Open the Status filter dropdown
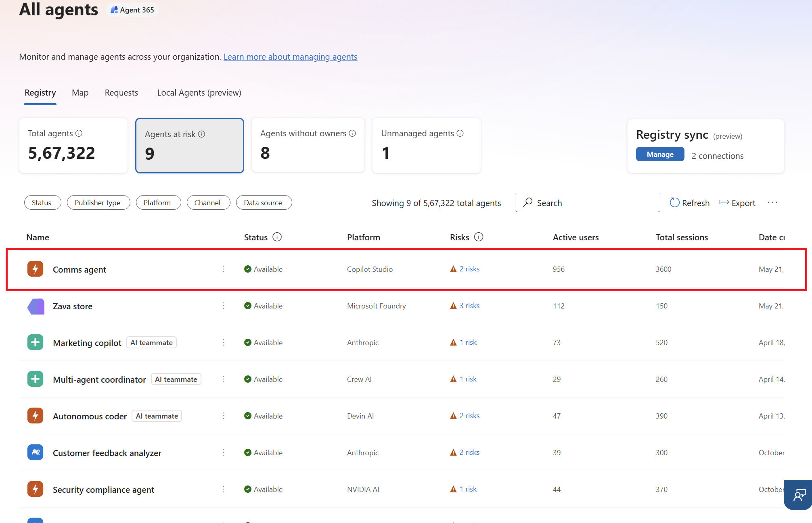The height and width of the screenshot is (523, 812). (x=42, y=202)
